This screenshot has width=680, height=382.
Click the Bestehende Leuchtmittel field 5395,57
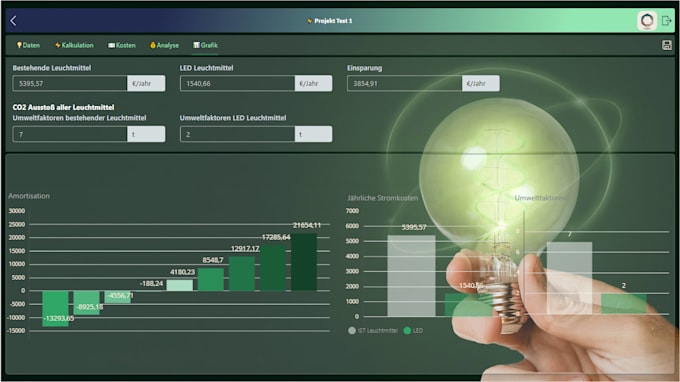(x=70, y=83)
